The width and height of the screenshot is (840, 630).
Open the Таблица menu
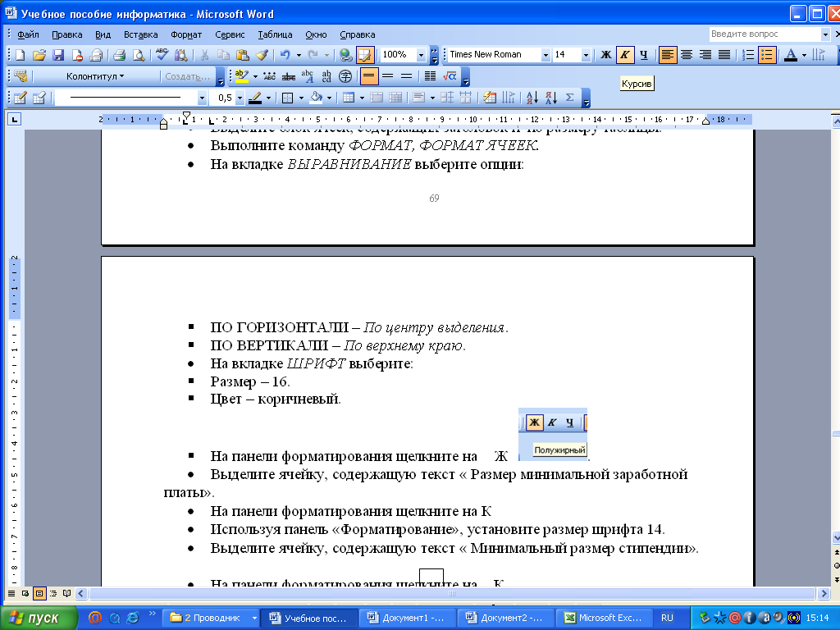coord(275,34)
